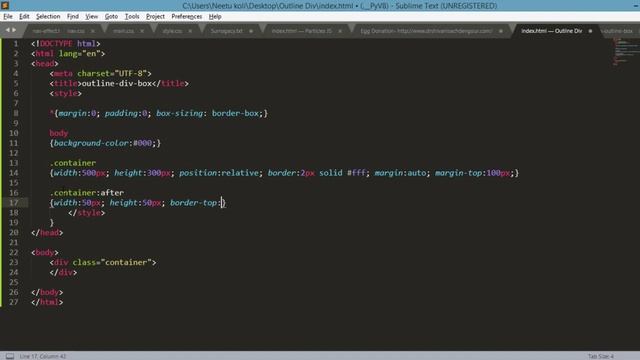The height and width of the screenshot is (360, 640).
Task: Click closing html tag on line 27
Action: [x=47, y=302]
